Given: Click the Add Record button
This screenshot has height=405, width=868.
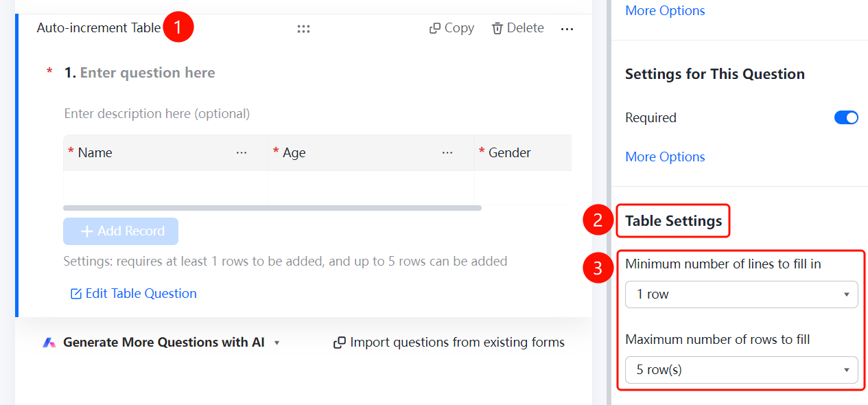Looking at the screenshot, I should coord(121,231).
